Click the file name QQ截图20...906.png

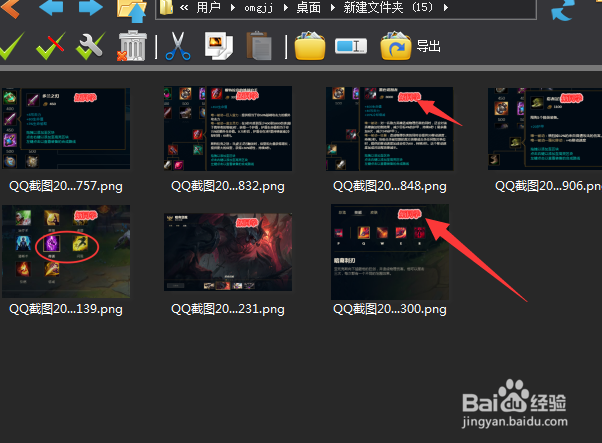pos(548,186)
